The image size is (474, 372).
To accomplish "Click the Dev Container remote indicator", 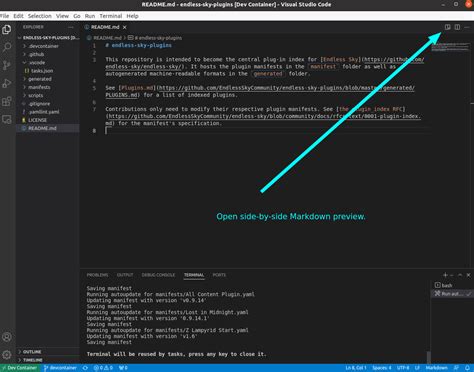I will pos(20,368).
